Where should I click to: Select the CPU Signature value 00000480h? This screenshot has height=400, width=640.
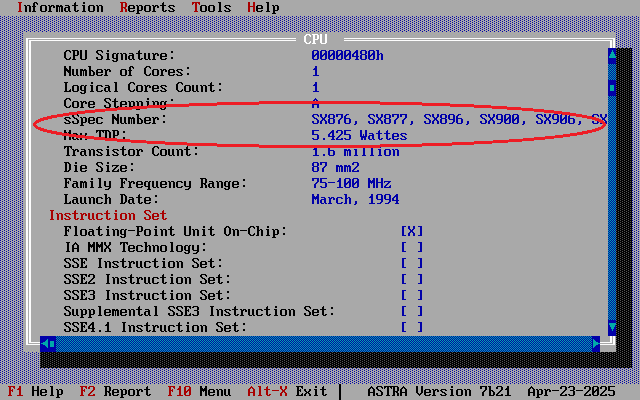coord(347,56)
